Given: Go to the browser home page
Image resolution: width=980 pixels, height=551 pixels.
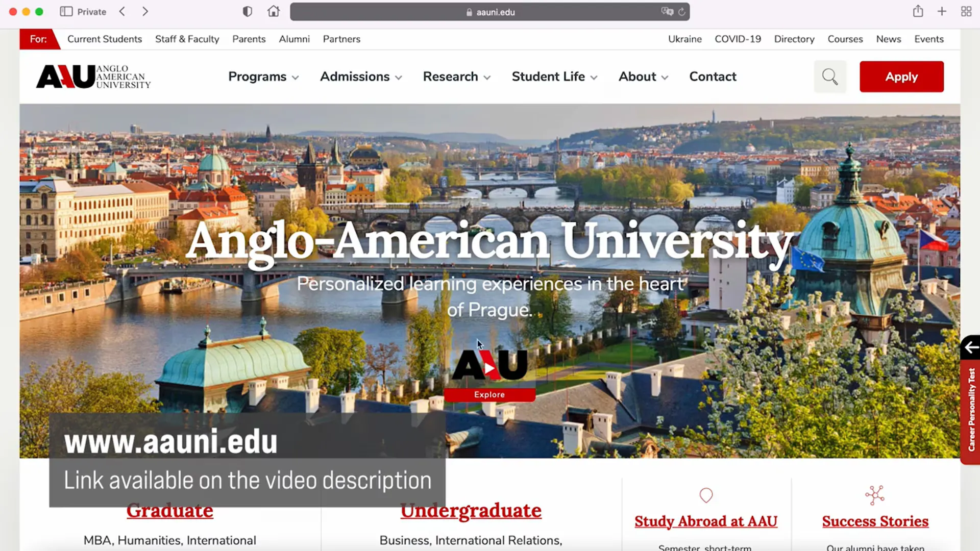Looking at the screenshot, I should pyautogui.click(x=274, y=11).
